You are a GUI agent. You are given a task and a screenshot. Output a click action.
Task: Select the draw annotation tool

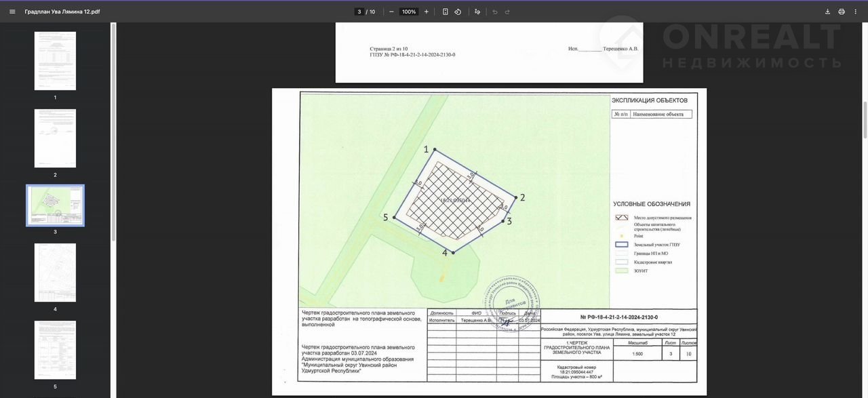[477, 12]
